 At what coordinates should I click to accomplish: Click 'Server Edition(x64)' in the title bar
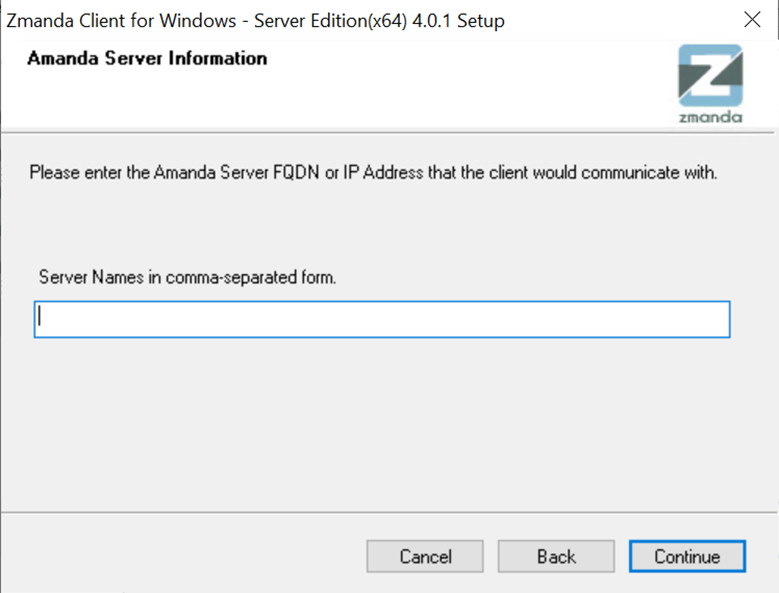click(x=330, y=21)
